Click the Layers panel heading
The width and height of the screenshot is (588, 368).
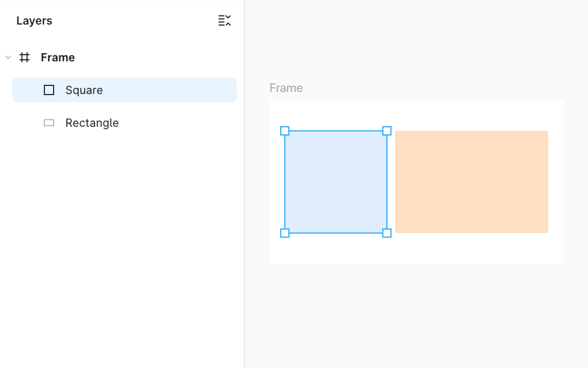[x=34, y=20]
